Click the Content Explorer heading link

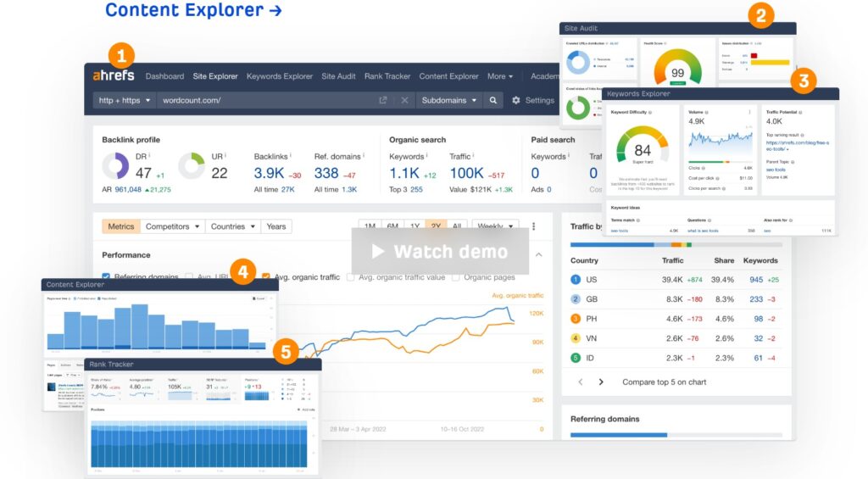(x=193, y=11)
